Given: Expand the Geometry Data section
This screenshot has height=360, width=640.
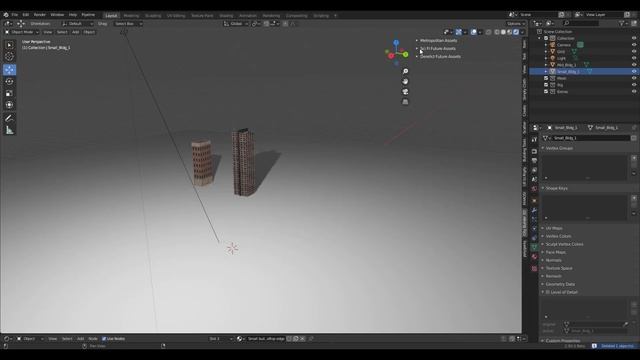Looking at the screenshot, I should pos(560,284).
